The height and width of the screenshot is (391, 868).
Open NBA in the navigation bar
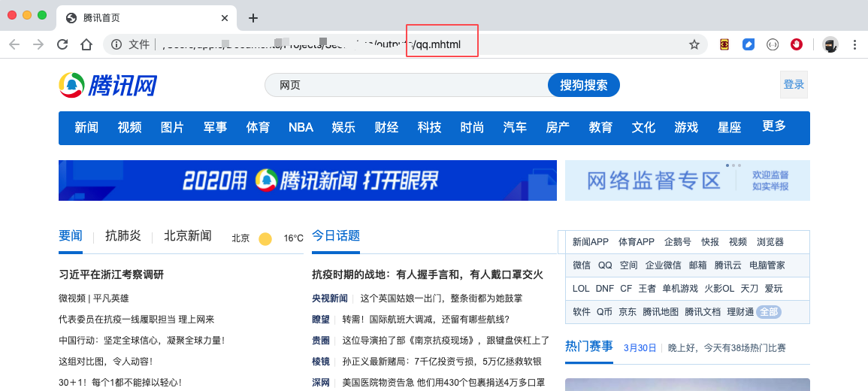tap(301, 127)
